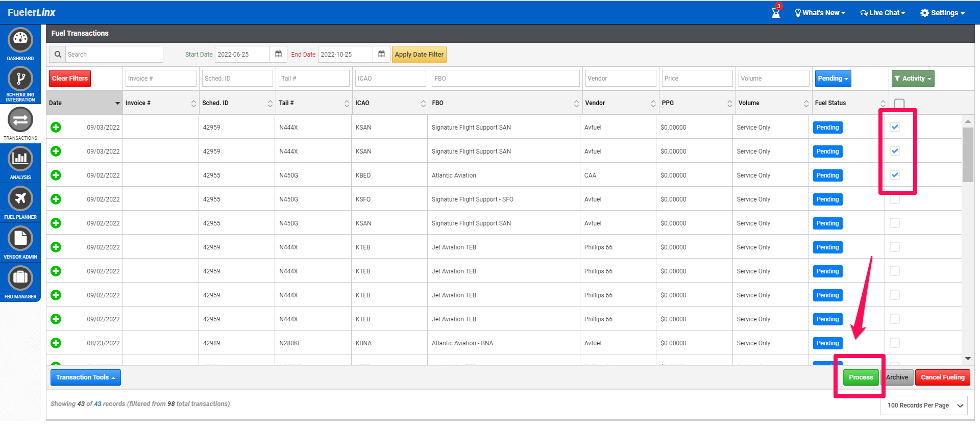This screenshot has width=980, height=432.
Task: Expand the first 09/03/2022 KSAN transaction row
Action: [x=56, y=127]
